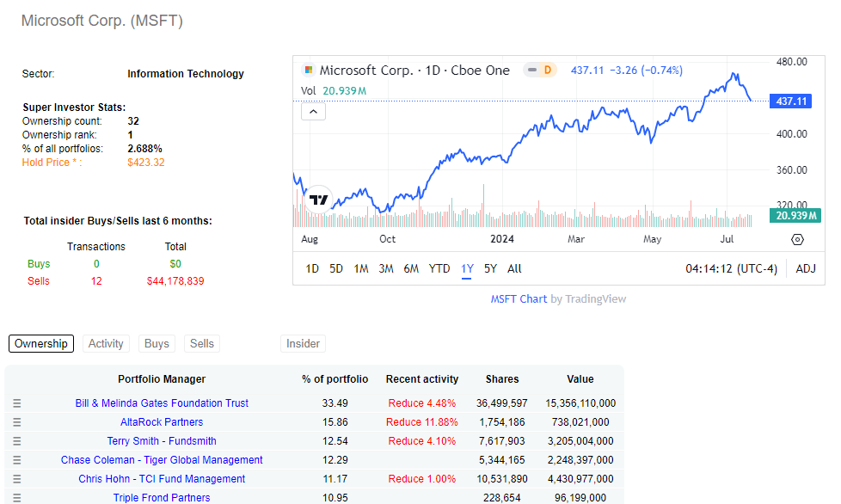
Task: Click the Microsoft logo in chart legend
Action: pos(309,71)
